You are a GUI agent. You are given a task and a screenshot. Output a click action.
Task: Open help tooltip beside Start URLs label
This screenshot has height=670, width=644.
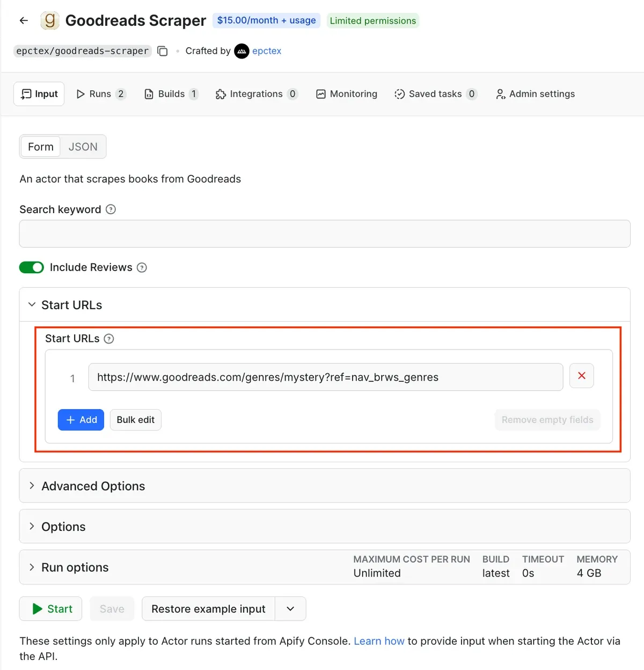tap(109, 339)
